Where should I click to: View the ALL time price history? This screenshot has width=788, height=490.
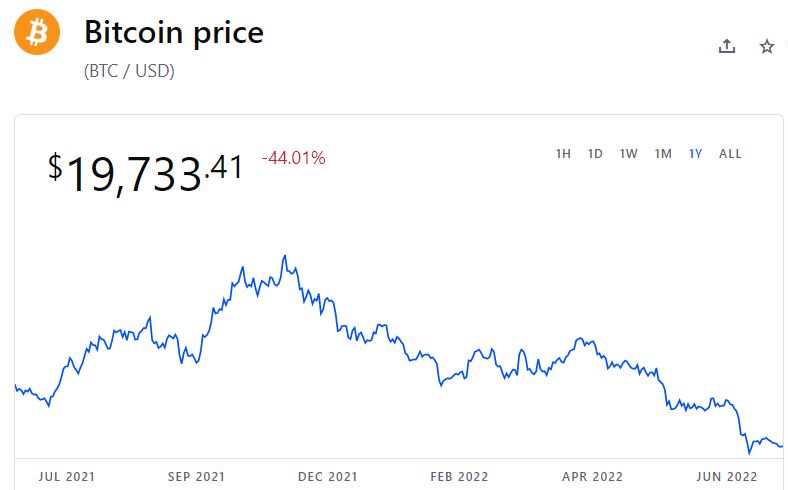tap(730, 154)
